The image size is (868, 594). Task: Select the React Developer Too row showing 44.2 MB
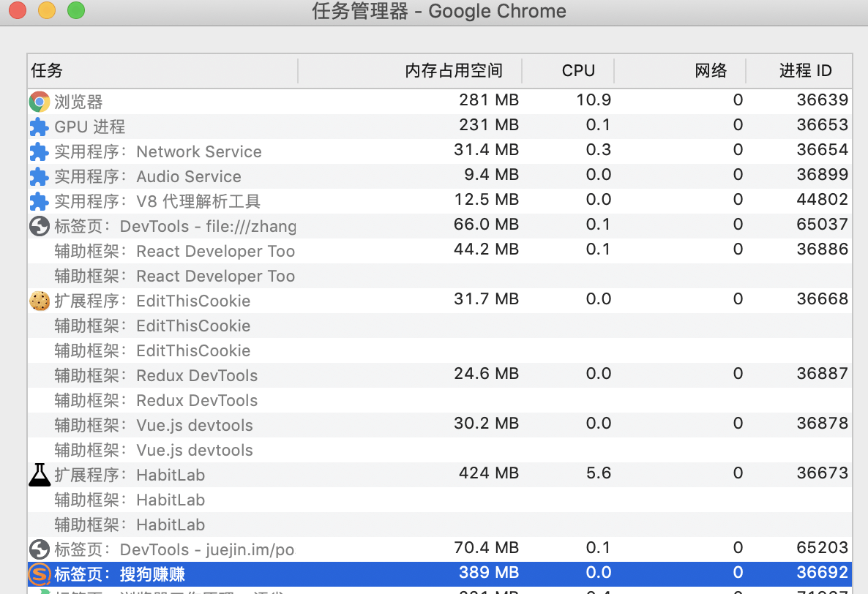click(440, 251)
